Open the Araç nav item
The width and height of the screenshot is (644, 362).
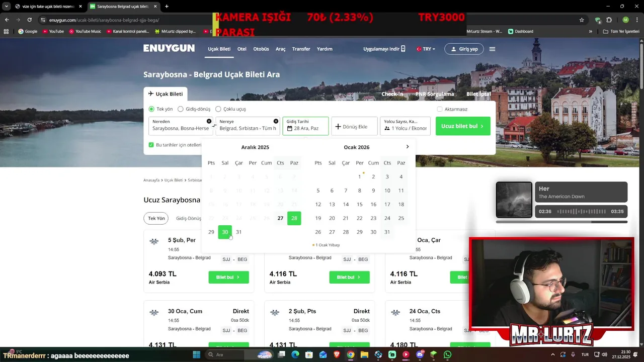click(280, 49)
